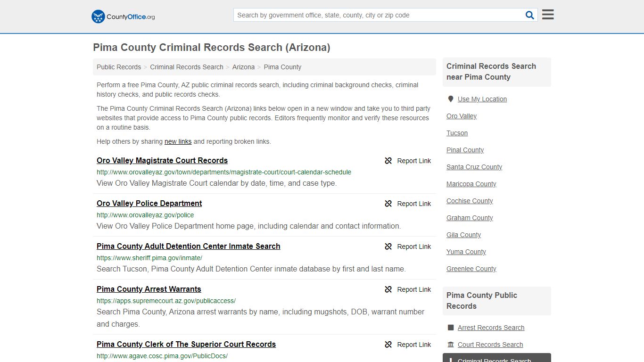Click the search magnifier icon

(x=530, y=15)
